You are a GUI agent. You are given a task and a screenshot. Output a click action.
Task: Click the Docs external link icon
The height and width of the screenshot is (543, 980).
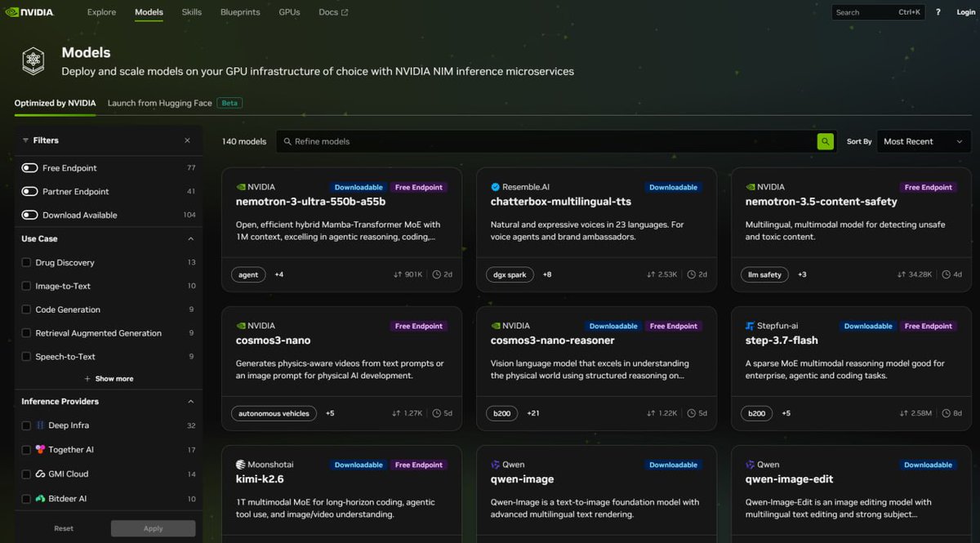344,12
